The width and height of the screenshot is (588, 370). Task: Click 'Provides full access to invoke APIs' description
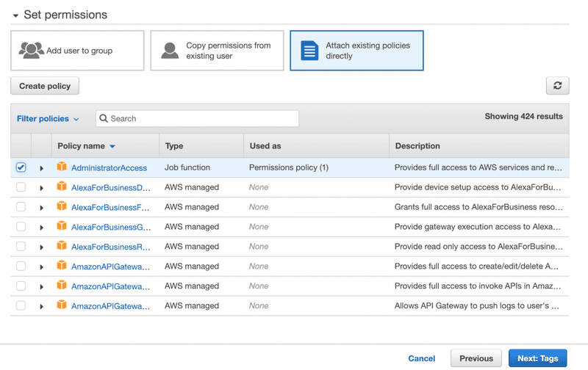point(478,286)
